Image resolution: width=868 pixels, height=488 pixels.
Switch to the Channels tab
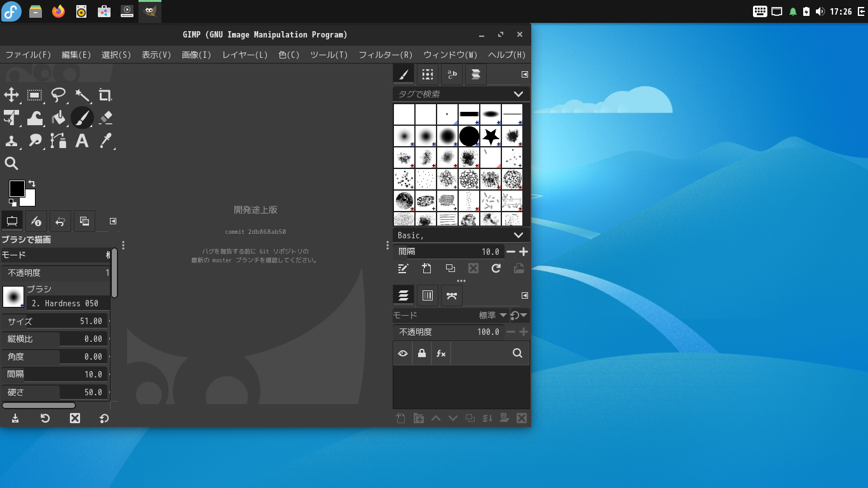coord(428,295)
